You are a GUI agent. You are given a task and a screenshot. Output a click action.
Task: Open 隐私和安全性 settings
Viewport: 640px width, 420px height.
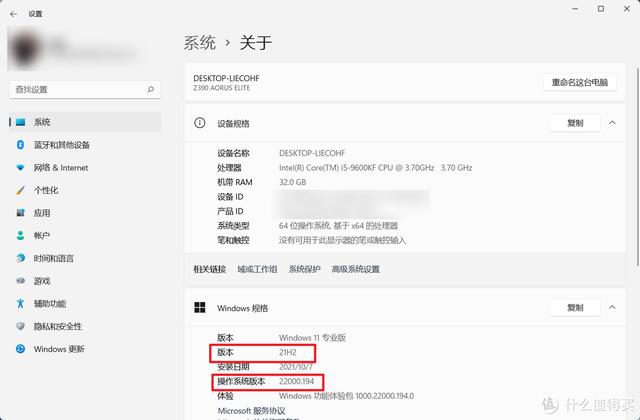pyautogui.click(x=85, y=326)
